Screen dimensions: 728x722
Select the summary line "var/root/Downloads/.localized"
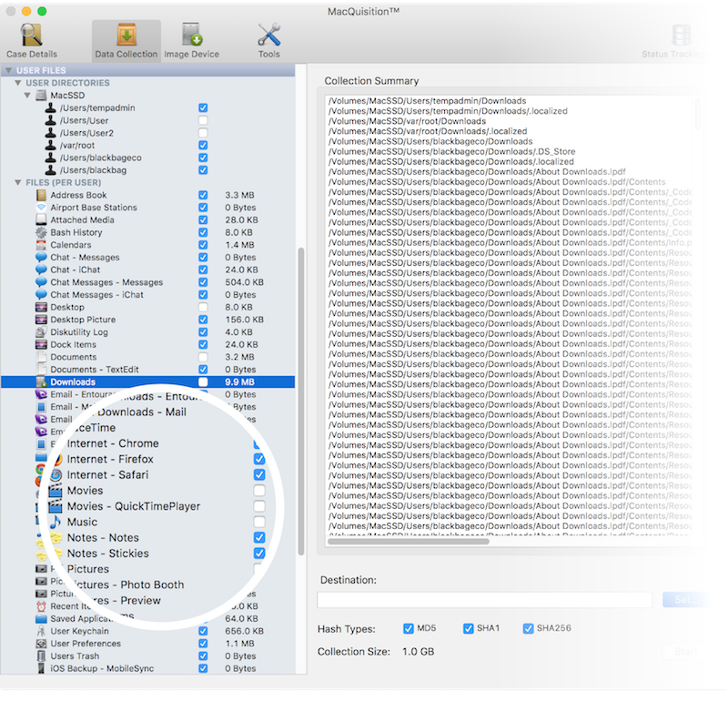[428, 131]
